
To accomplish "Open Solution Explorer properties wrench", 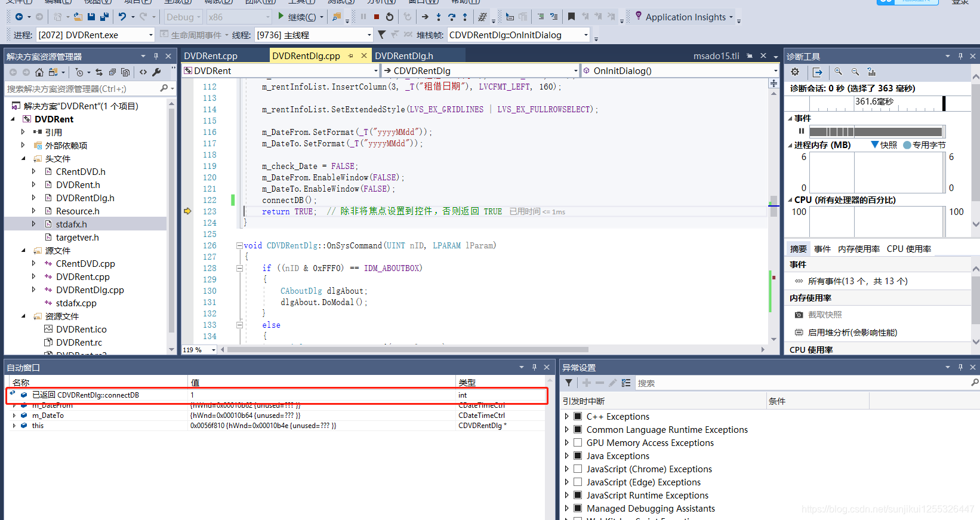I will coord(156,72).
